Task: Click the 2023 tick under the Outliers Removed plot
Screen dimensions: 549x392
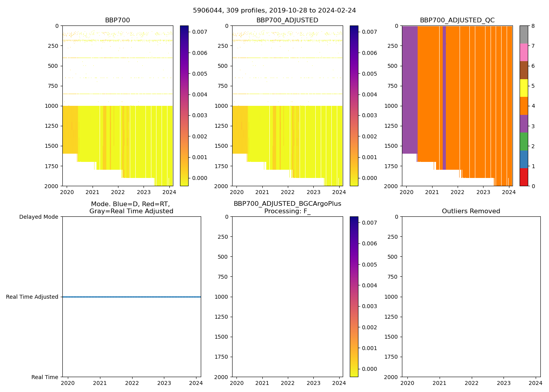Action: click(x=504, y=383)
